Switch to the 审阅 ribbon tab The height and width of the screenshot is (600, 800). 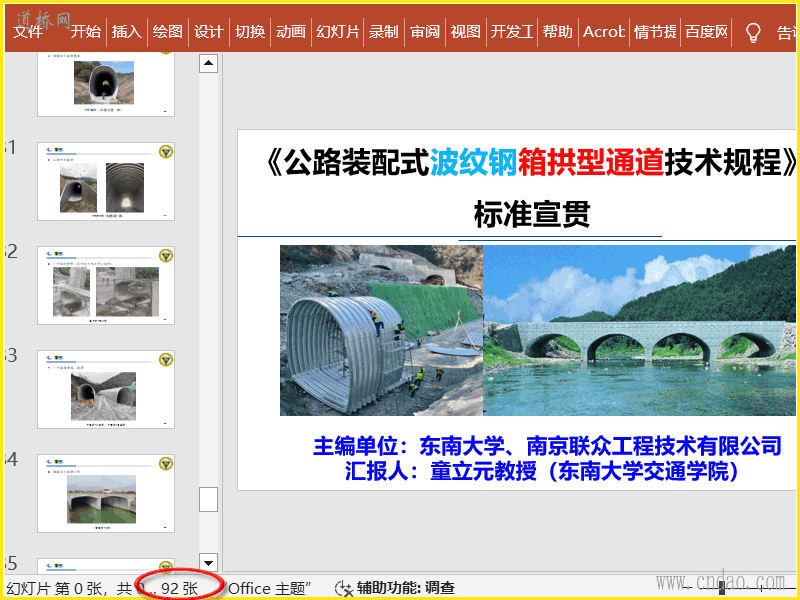(x=424, y=32)
